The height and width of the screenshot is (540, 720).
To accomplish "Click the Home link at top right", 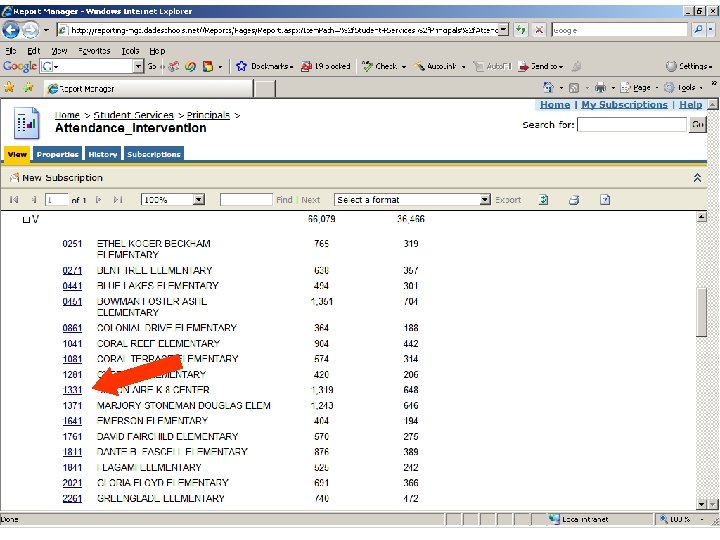I will point(555,105).
